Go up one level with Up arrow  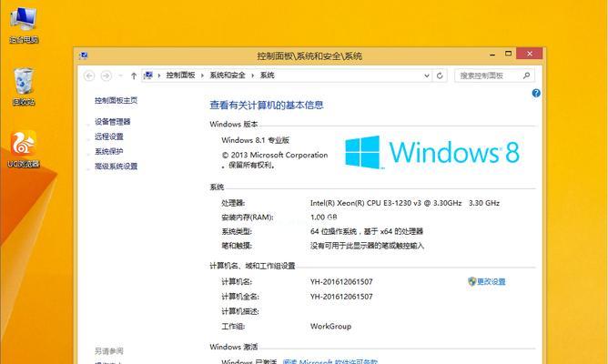[134, 76]
